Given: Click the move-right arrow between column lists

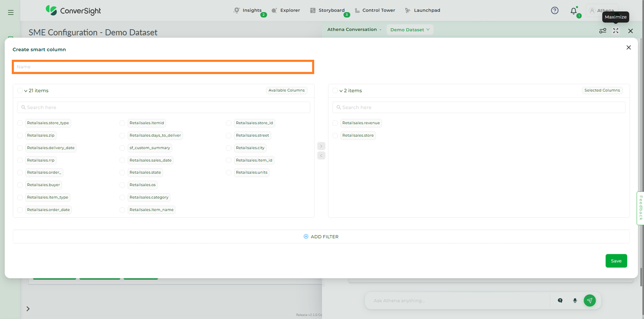Looking at the screenshot, I should (321, 146).
